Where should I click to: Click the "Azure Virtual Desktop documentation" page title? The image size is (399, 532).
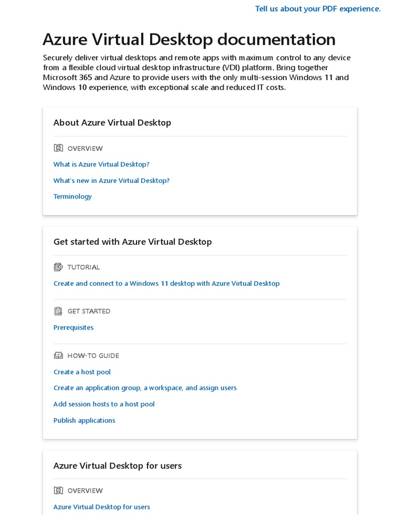(189, 39)
